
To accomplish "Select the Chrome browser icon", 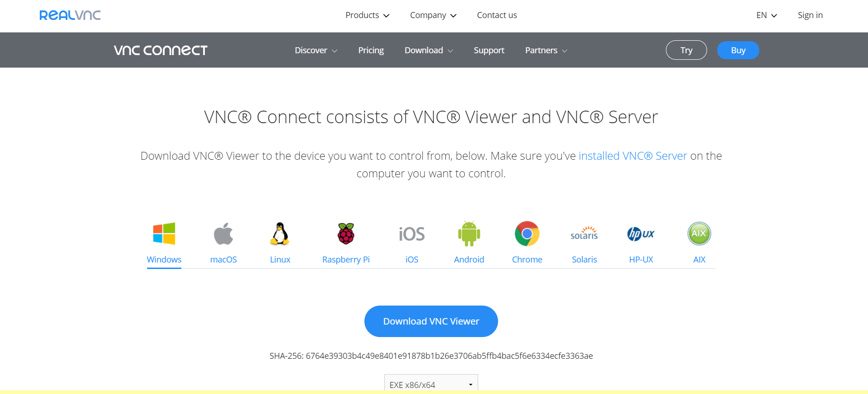I will point(527,233).
